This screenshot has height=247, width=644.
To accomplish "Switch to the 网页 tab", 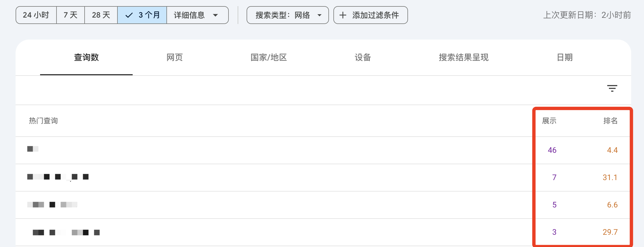I will (174, 57).
